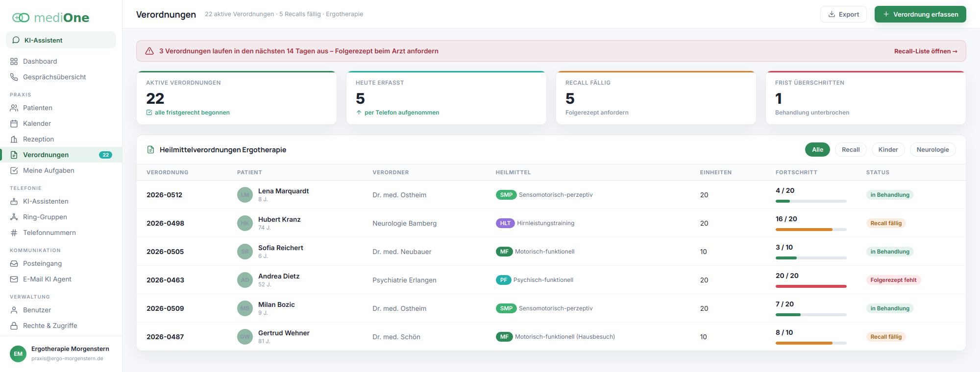The image size is (980, 372).
Task: Click the Verordnung erfassen button
Action: 920,14
